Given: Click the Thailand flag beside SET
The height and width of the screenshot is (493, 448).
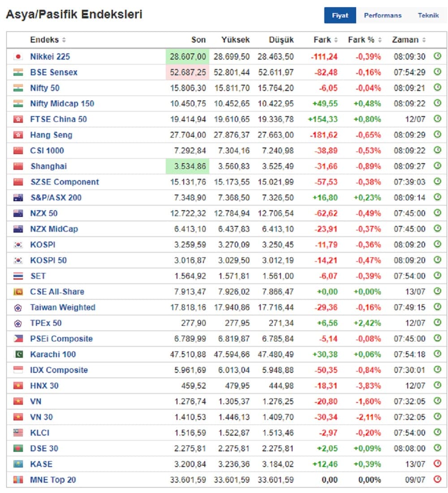Looking at the screenshot, I should [x=18, y=276].
